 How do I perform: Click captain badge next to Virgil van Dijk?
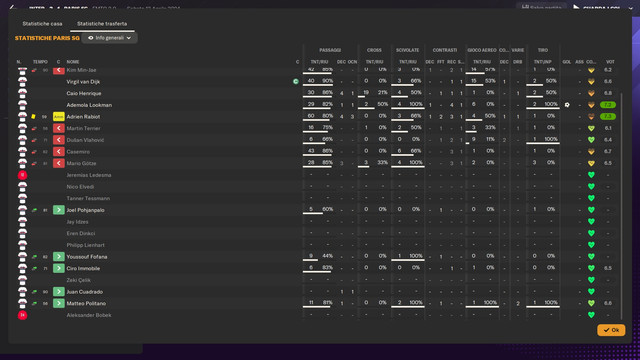[296, 82]
